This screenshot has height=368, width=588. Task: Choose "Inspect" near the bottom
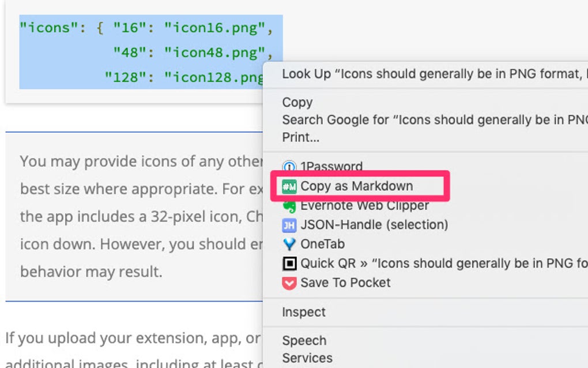coord(303,311)
